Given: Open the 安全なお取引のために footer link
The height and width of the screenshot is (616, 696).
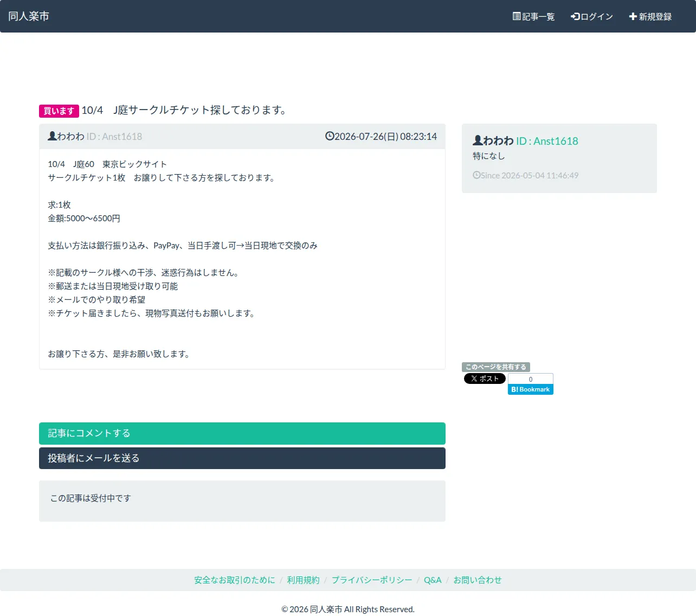Looking at the screenshot, I should (235, 580).
